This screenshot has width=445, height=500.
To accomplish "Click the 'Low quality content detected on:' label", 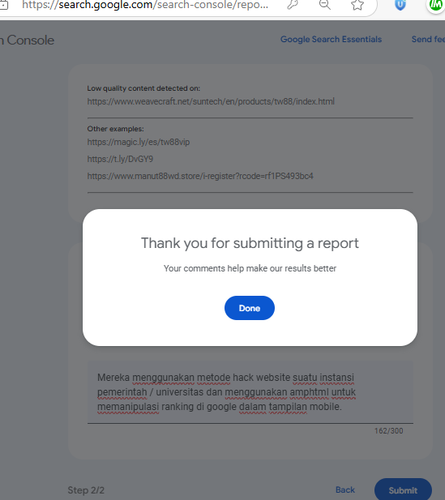I will tap(143, 88).
